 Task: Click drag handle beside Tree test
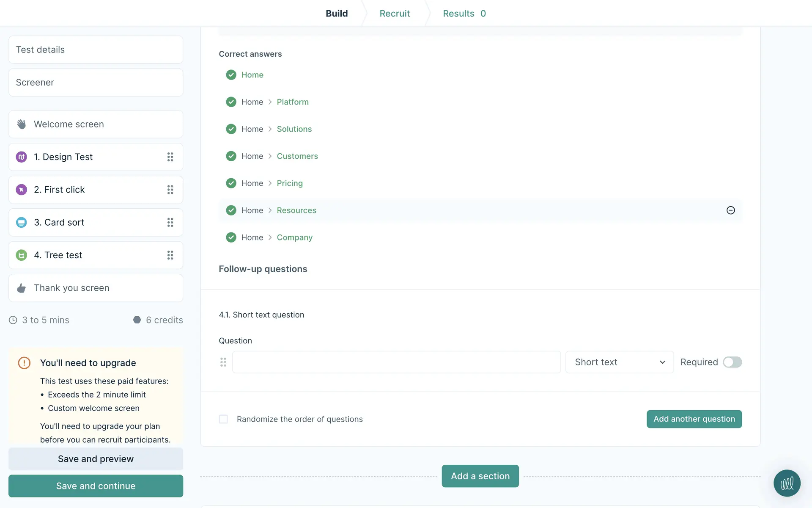170,255
